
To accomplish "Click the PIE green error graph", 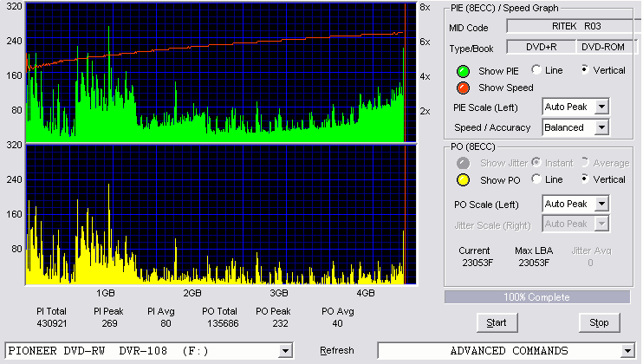I will click(x=221, y=73).
